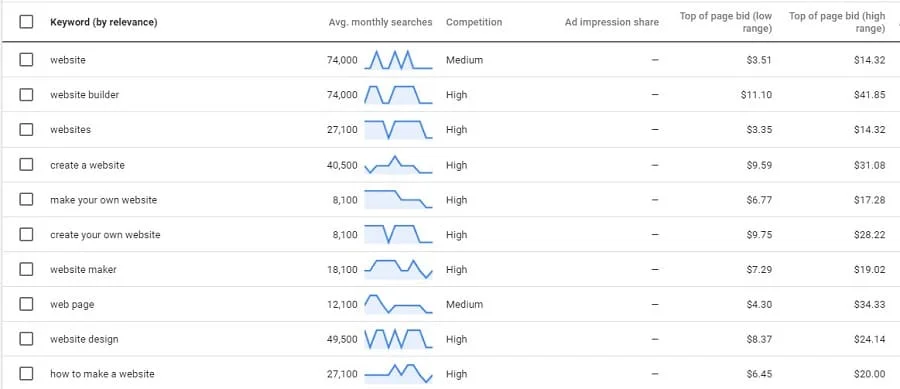Click the "web page" keyword text

pos(72,305)
